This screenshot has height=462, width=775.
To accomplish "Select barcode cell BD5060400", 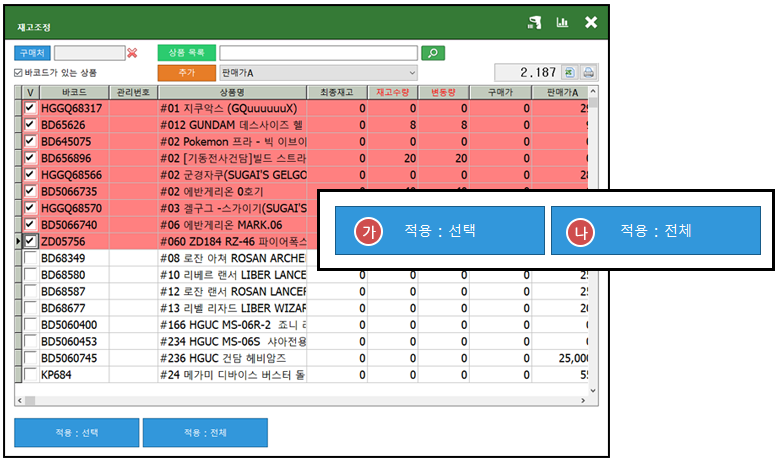I will click(74, 325).
